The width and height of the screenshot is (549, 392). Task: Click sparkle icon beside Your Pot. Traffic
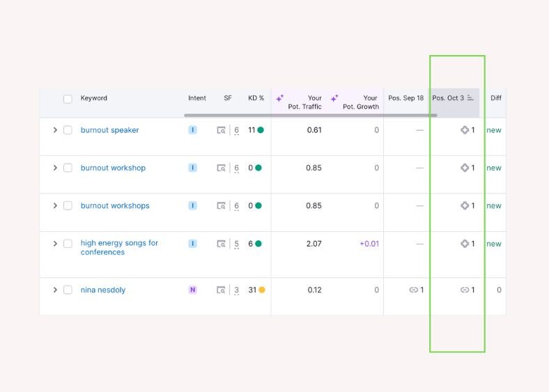pos(280,99)
